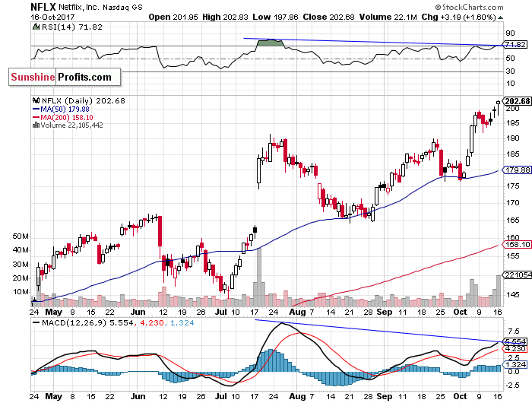
Task: Click the Open 201.95 value
Action: click(173, 17)
